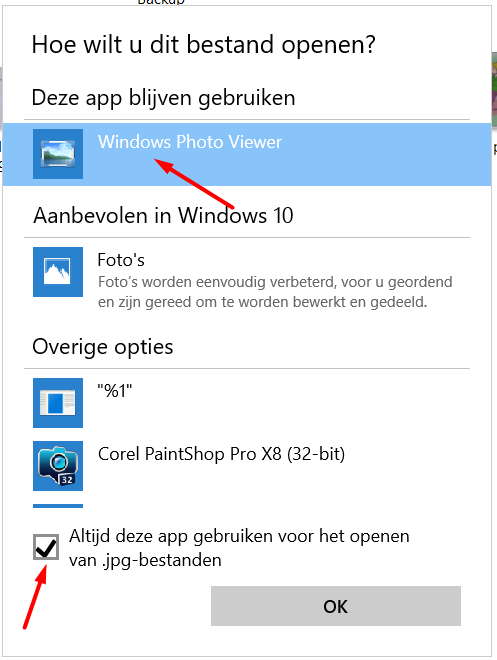This screenshot has height=660, width=497.
Task: Click the partially visible app icon below Corel
Action: click(x=58, y=506)
